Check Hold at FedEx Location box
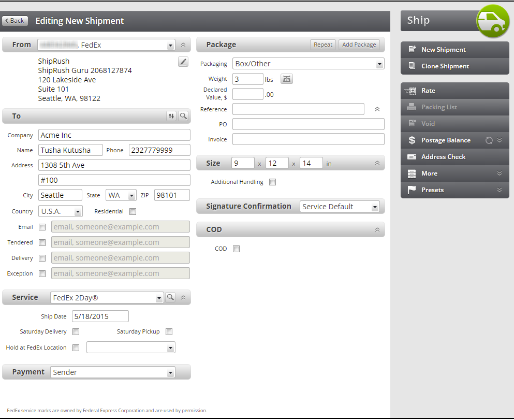The height and width of the screenshot is (420, 514). pyautogui.click(x=76, y=347)
